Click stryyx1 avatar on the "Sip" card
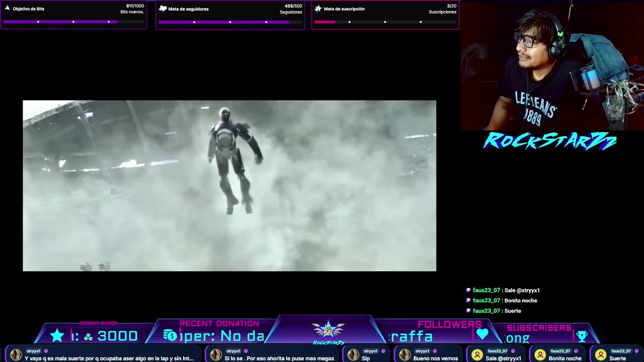This screenshot has width=644, height=362. (353, 355)
